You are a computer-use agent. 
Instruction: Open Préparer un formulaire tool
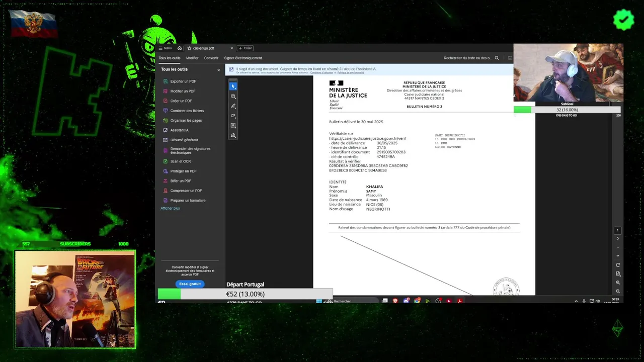188,201
